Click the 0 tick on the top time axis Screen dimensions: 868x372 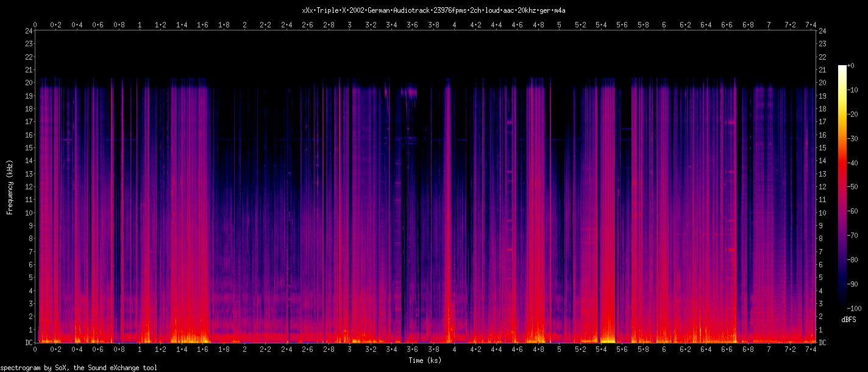point(35,25)
